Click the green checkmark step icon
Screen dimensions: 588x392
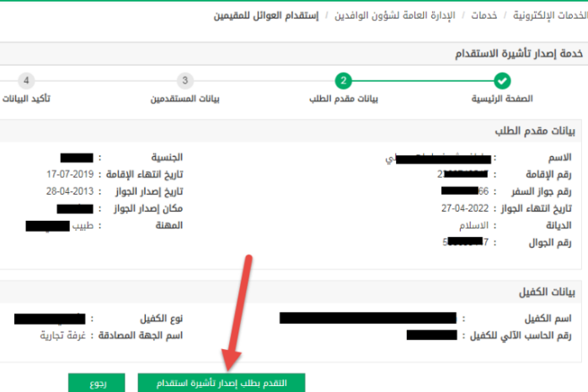(502, 81)
